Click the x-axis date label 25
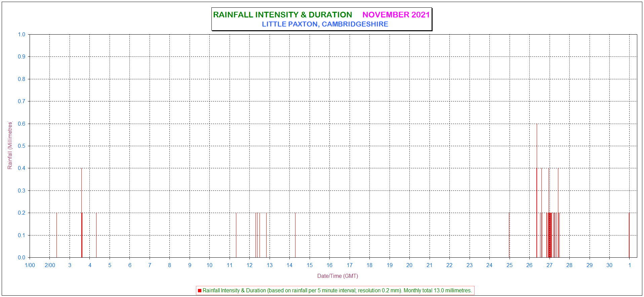 coord(510,265)
